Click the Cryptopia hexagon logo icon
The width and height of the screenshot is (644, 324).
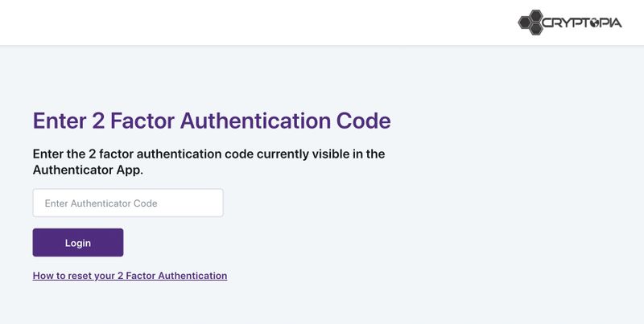(530, 22)
